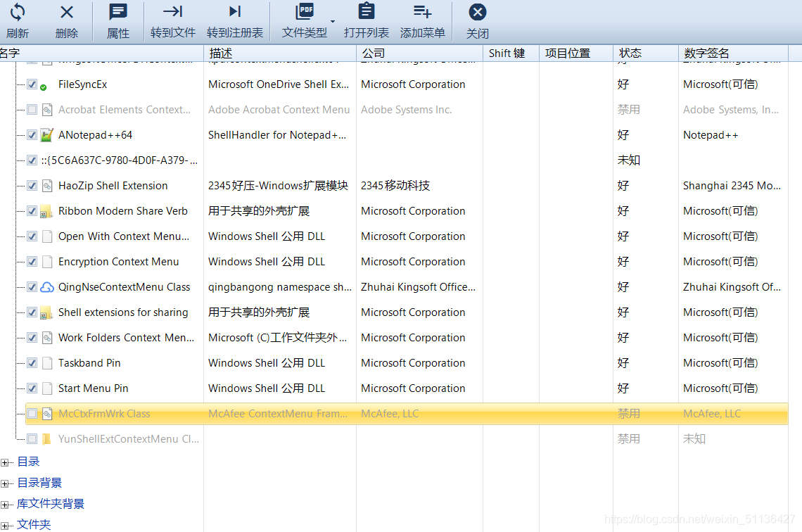The image size is (802, 532).
Task: Sort by the 公司 column header
Action: (420, 53)
